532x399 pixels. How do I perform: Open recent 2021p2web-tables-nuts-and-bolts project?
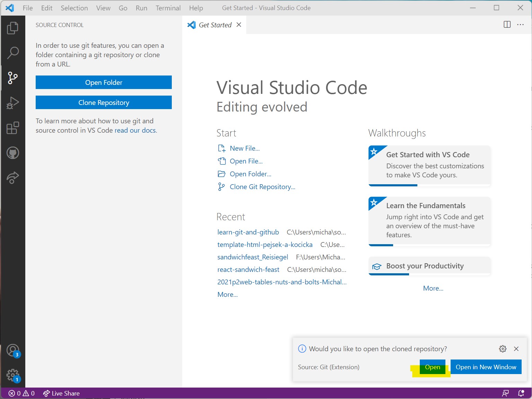(x=282, y=282)
